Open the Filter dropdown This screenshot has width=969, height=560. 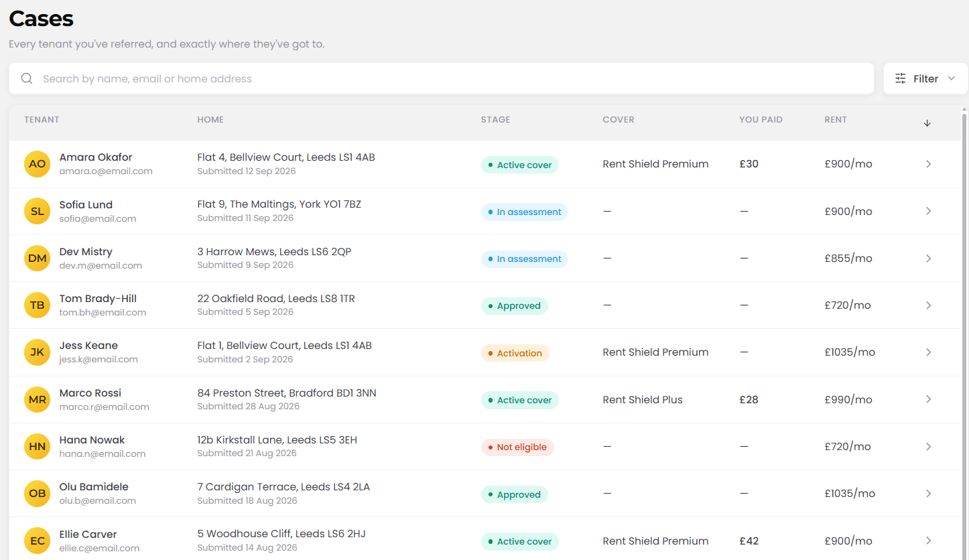point(925,78)
